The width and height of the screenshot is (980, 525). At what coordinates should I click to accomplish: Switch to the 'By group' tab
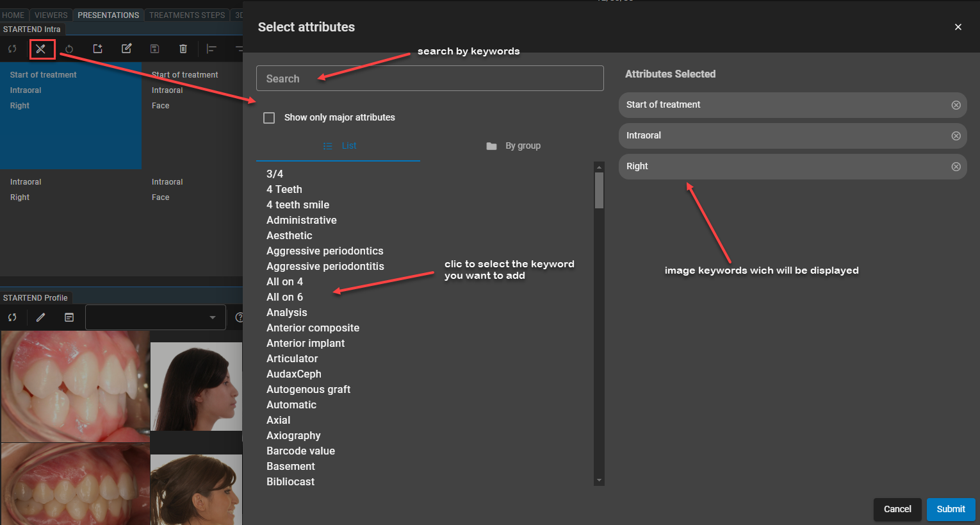513,146
